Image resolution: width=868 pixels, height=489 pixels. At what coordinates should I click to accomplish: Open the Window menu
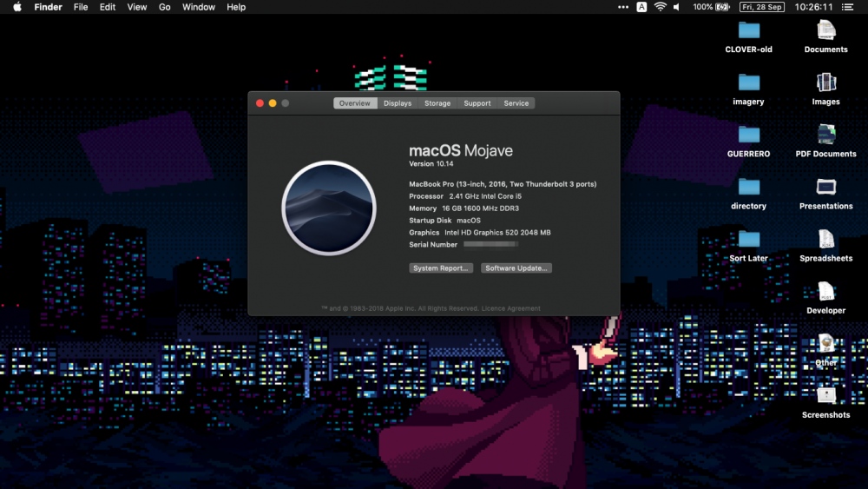click(199, 7)
